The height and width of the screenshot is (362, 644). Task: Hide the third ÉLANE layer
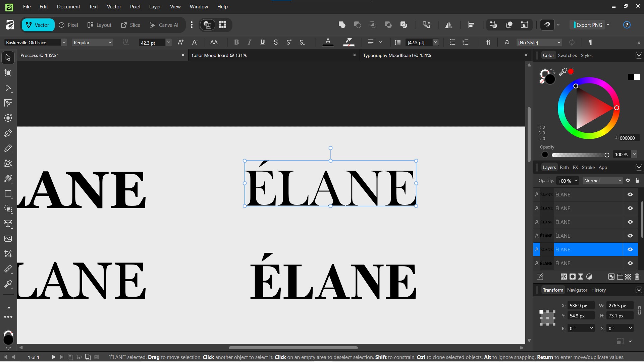(630, 222)
